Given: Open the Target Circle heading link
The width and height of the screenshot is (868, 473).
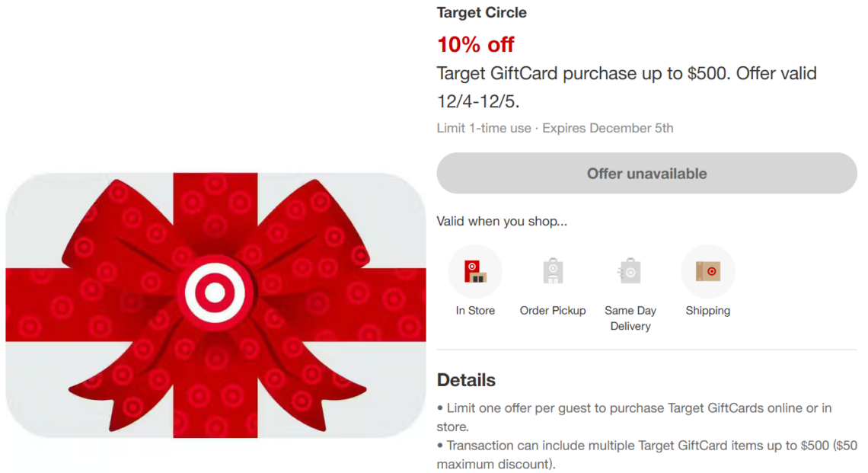Looking at the screenshot, I should coord(481,12).
